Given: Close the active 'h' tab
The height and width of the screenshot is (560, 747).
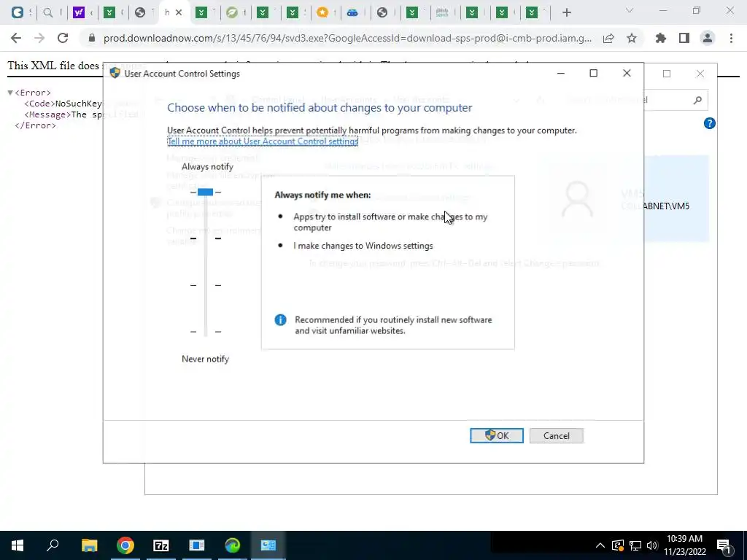Looking at the screenshot, I should [179, 12].
